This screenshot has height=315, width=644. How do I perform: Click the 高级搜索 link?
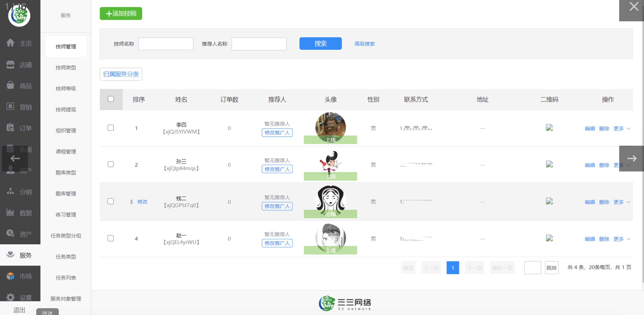coord(364,44)
